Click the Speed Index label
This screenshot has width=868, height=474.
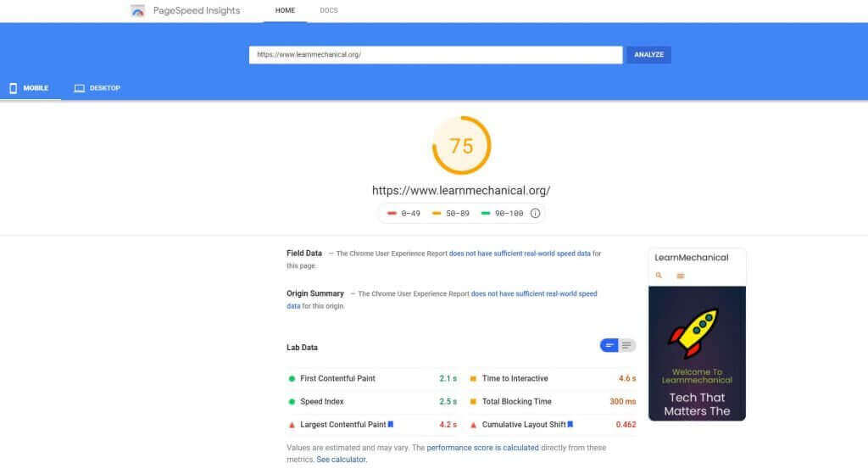click(x=321, y=402)
